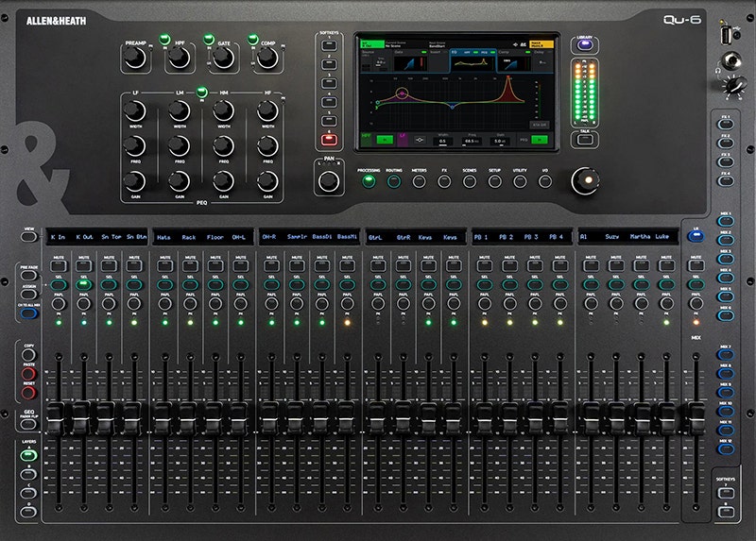Switch to fader Layer A

point(28,455)
